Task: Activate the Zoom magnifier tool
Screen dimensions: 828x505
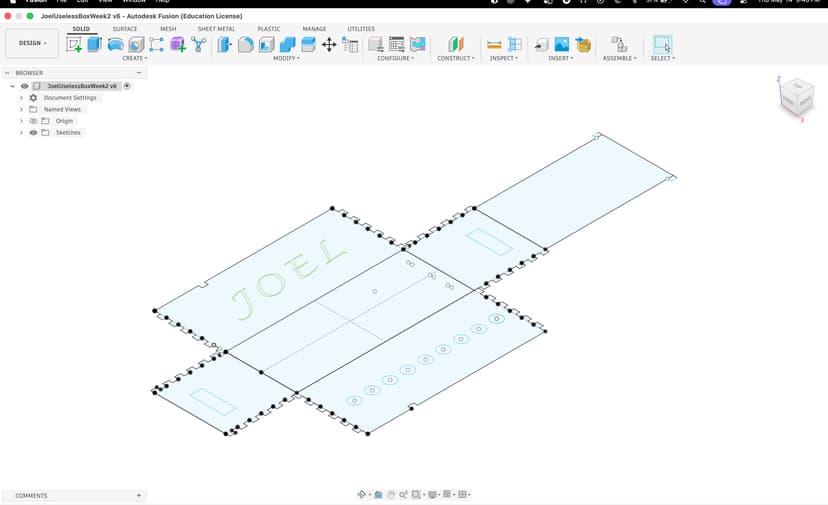Action: (403, 494)
